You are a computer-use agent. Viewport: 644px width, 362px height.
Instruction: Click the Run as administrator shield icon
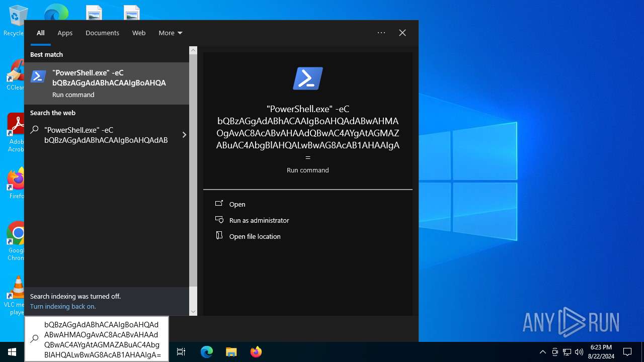click(x=219, y=220)
